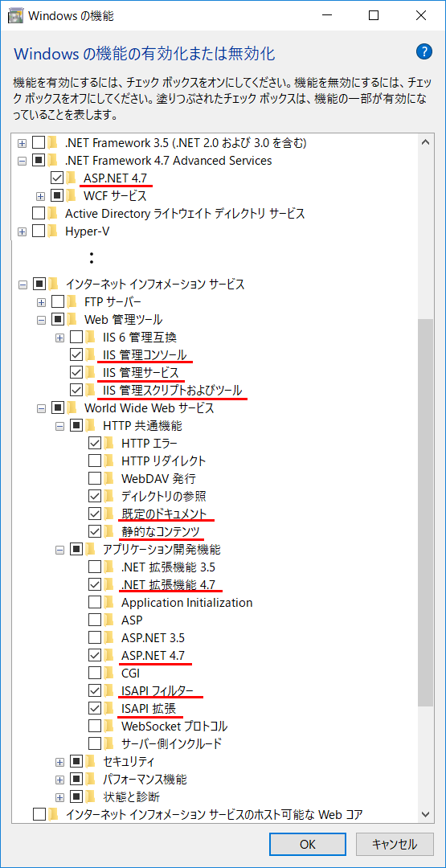Select the ASP.NET 4.7 label under アプリケーション開発機能

[x=152, y=655]
